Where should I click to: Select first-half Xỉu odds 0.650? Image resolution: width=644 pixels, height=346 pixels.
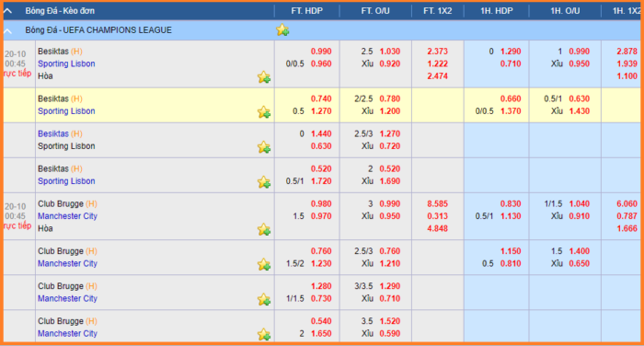coord(579,263)
